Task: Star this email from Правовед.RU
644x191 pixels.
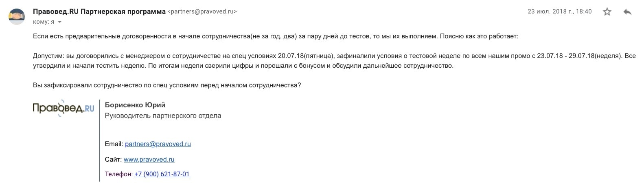Action: (607, 12)
